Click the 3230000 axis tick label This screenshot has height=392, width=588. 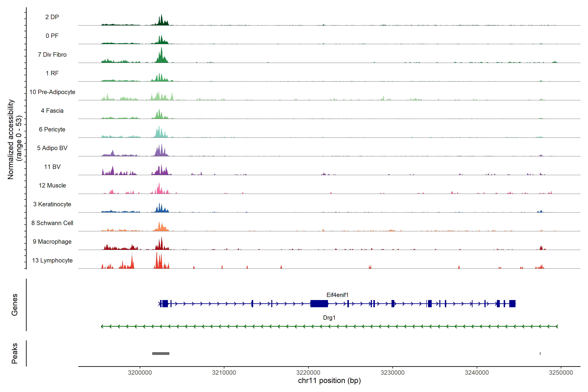click(392, 373)
